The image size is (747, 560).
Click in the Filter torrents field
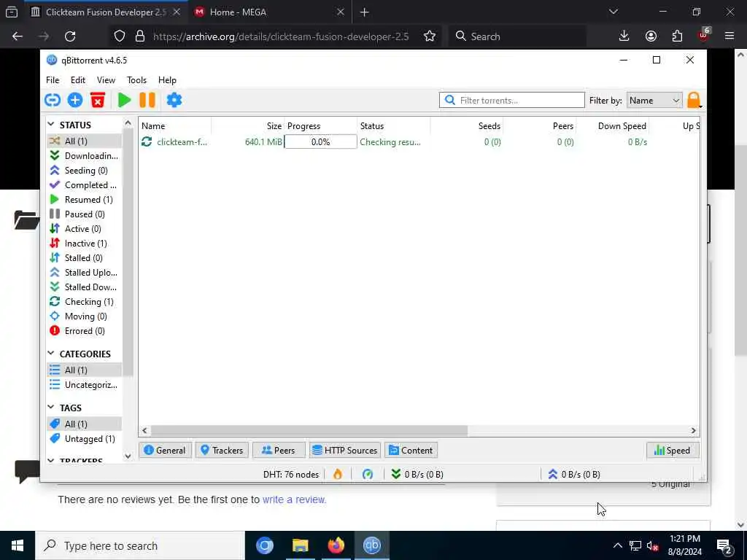pyautogui.click(x=511, y=100)
